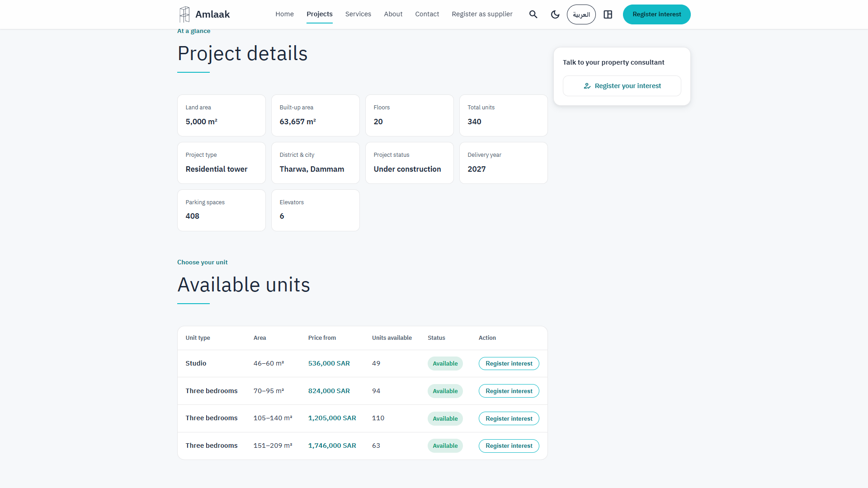Viewport: 868px width, 488px height.
Task: Open the Contact page link
Action: (x=427, y=14)
